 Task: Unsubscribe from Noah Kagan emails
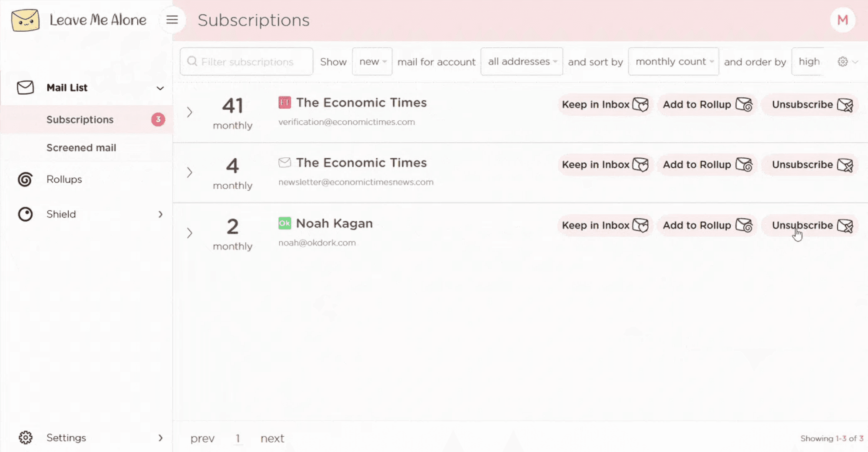point(811,226)
